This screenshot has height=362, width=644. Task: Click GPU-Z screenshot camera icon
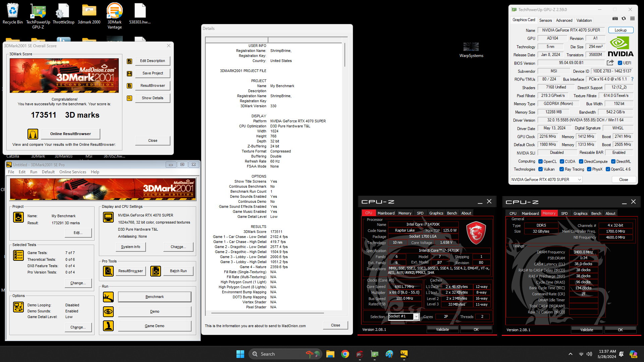pos(615,19)
